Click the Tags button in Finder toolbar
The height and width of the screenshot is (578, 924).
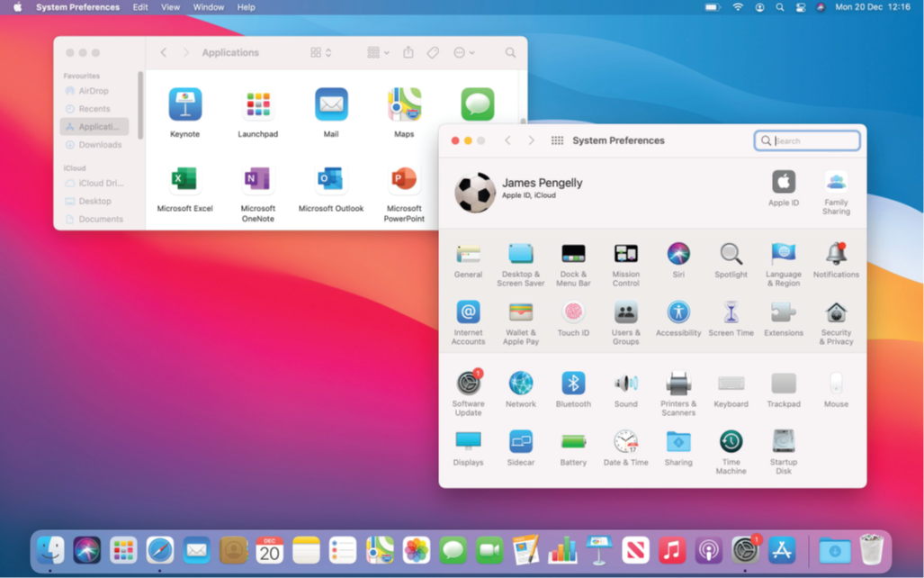tap(433, 52)
